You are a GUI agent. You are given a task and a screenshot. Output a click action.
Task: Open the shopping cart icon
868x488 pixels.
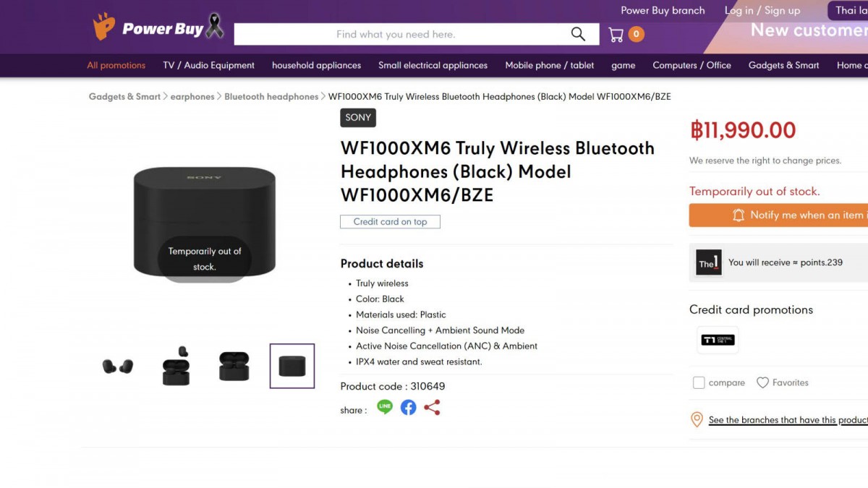[616, 34]
